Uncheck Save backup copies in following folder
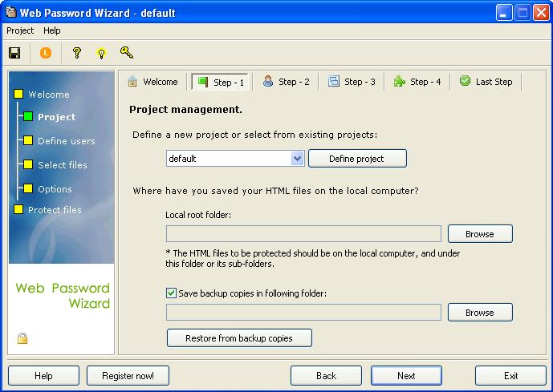This screenshot has height=392, width=553. click(172, 293)
